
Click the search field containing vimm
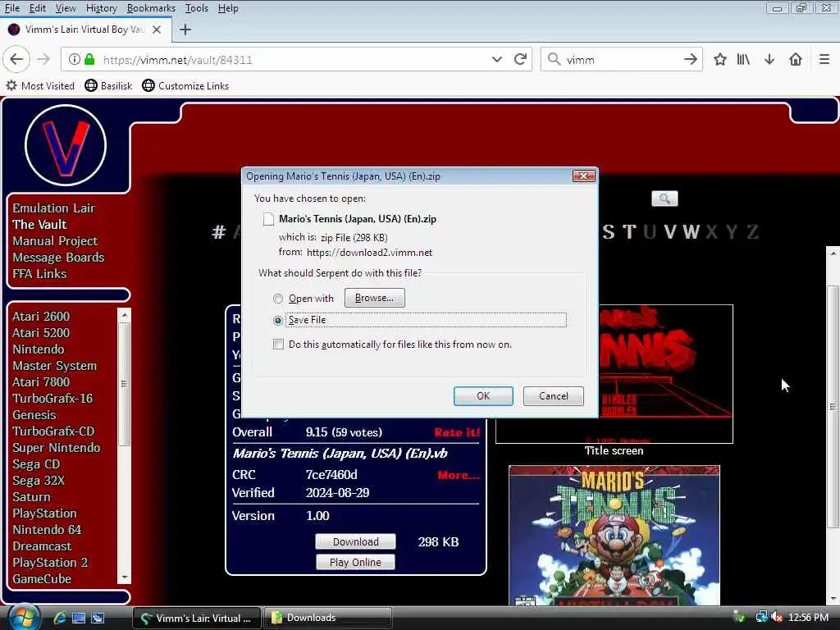[x=622, y=59]
